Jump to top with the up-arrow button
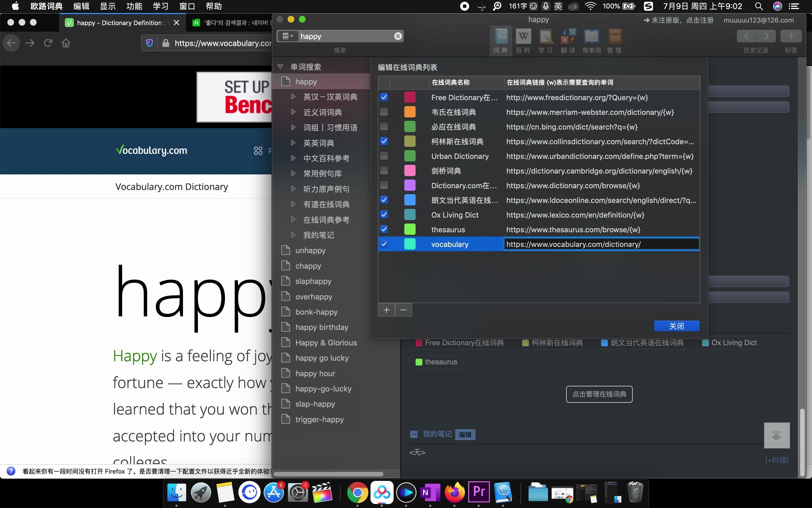Screen dimensions: 812x508 [776, 435]
